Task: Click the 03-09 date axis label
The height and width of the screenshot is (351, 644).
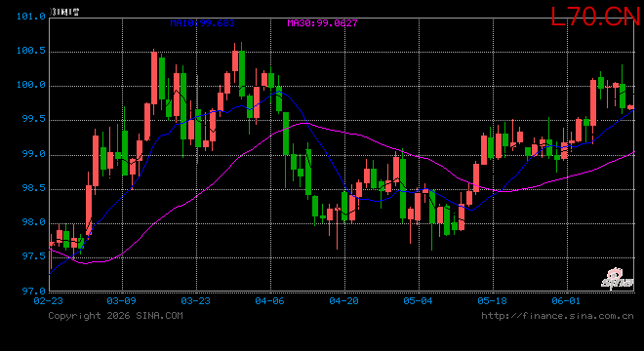Action: (x=121, y=301)
